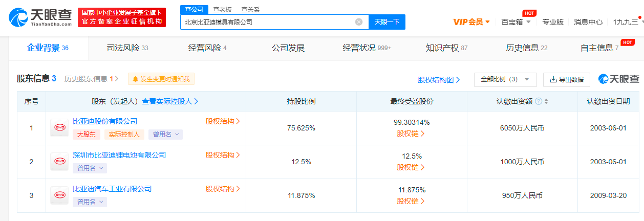Image resolution: width=644 pixels, height=221 pixels.
Task: Enable 发生变更时通知我 alert
Action: tap(161, 79)
